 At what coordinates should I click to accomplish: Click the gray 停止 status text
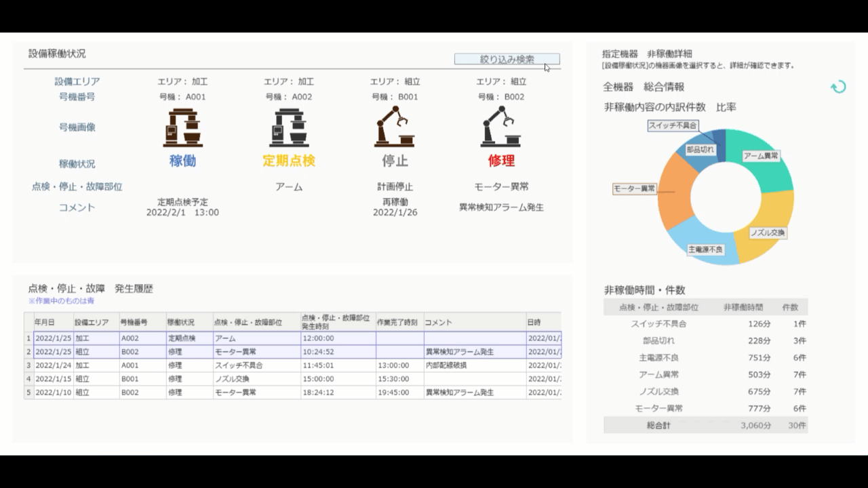(x=395, y=161)
